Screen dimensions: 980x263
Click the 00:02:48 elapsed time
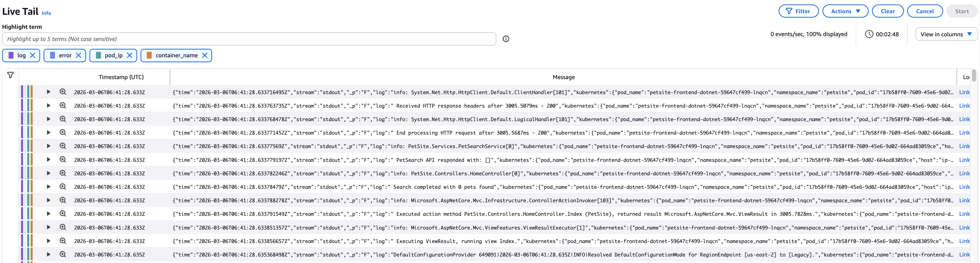(x=887, y=34)
